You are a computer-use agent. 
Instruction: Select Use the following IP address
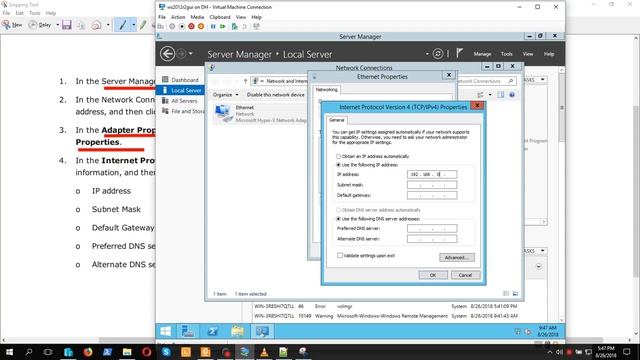pos(338,165)
